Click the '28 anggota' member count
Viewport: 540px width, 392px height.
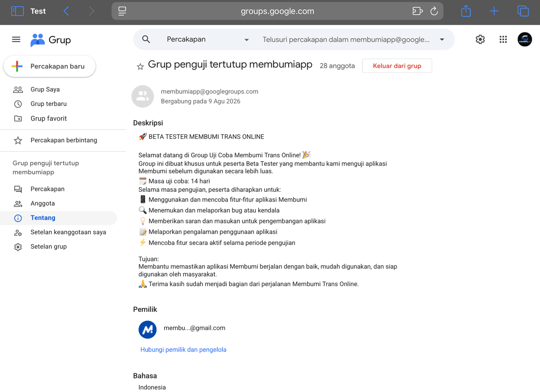pos(337,66)
